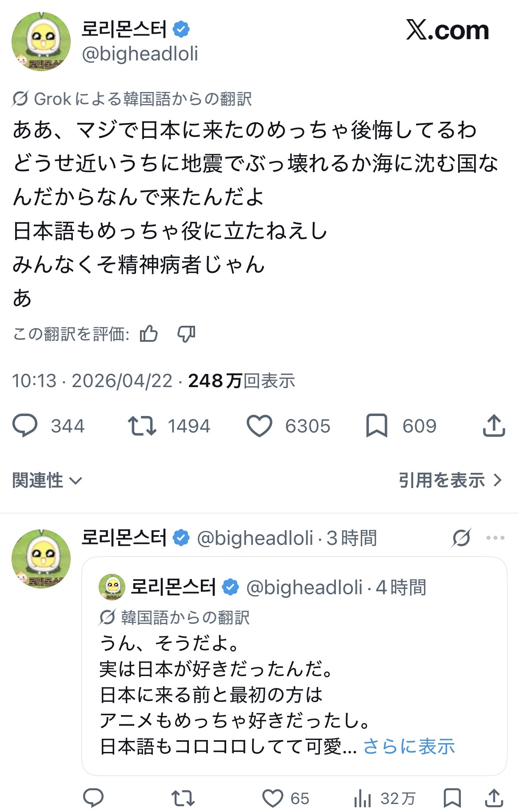
Task: Open the @bigheadloli handle in header
Action: pyautogui.click(x=140, y=54)
